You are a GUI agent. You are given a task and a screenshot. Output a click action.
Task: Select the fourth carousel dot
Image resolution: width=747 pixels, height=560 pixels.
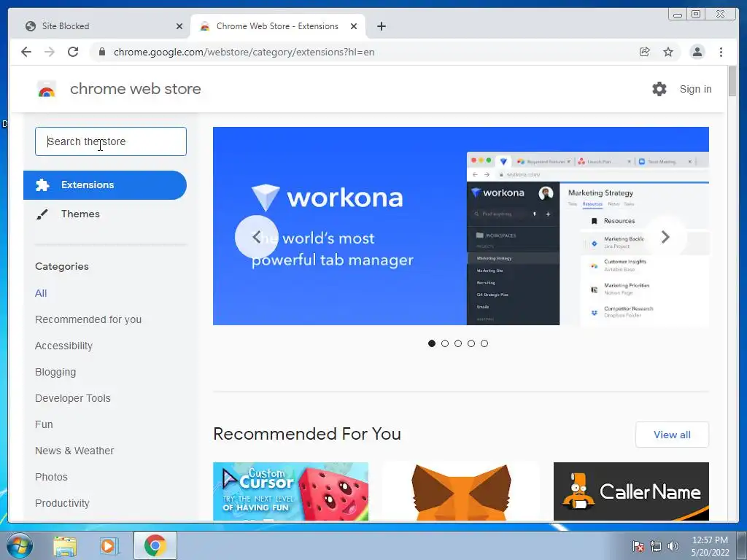point(471,343)
